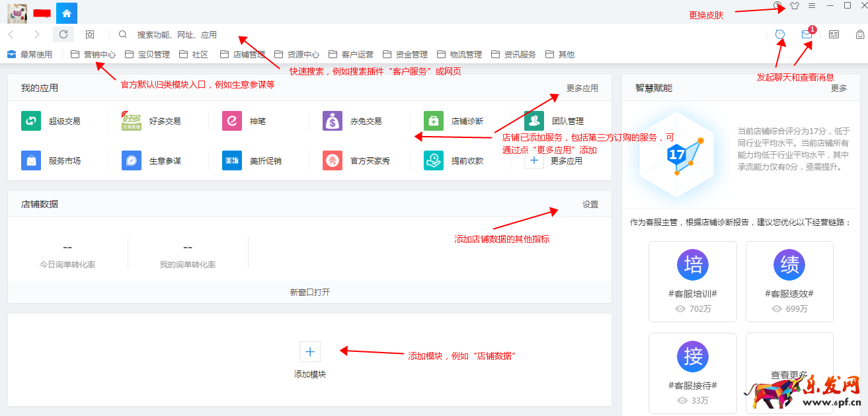Open the 最常使用 menu item
This screenshot has height=416, width=868.
30,55
